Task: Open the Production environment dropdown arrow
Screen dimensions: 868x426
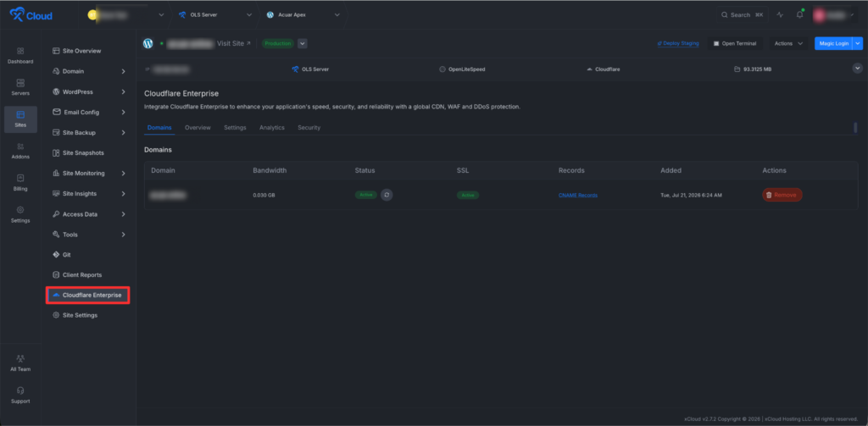Action: click(x=303, y=44)
